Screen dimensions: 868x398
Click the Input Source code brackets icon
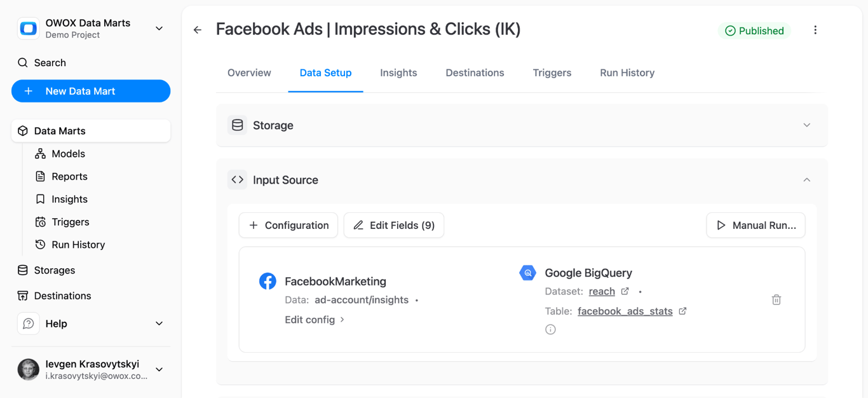coord(238,180)
